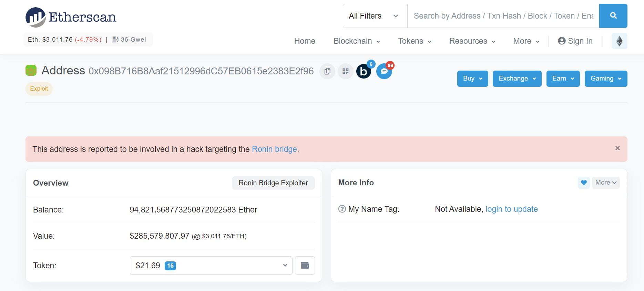The height and width of the screenshot is (291, 644).
Task: Click the 15 token count badge
Action: tap(170, 266)
